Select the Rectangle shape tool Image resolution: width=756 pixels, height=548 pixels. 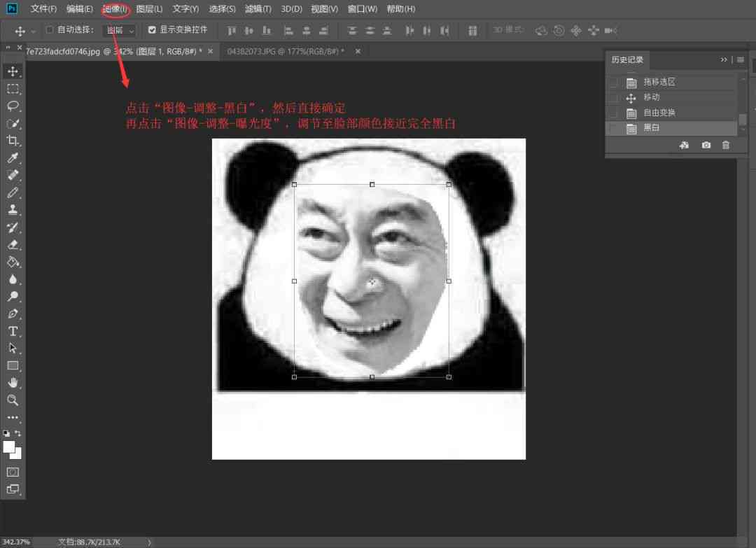coord(13,365)
